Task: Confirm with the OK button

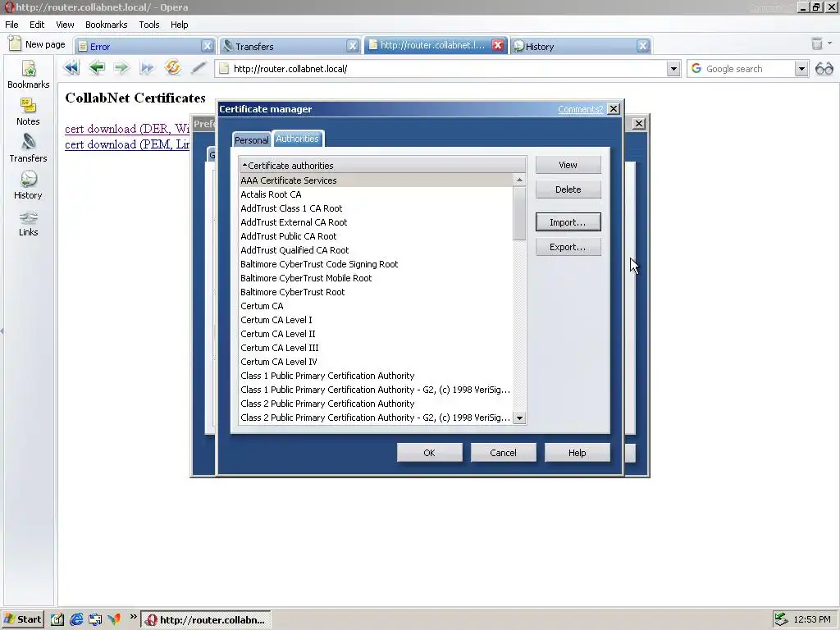Action: 429,453
